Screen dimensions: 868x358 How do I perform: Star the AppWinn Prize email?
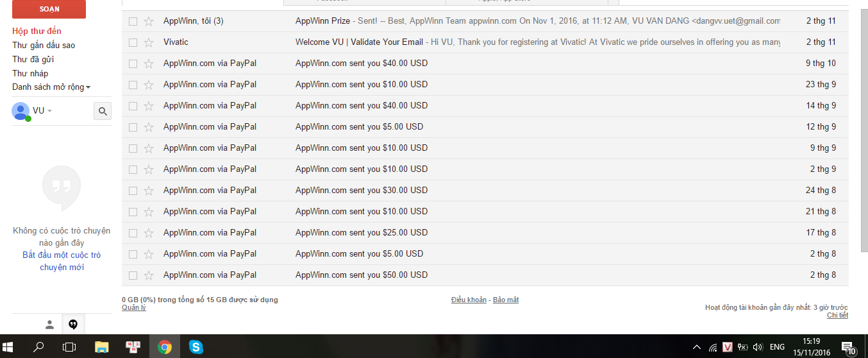pyautogui.click(x=149, y=21)
